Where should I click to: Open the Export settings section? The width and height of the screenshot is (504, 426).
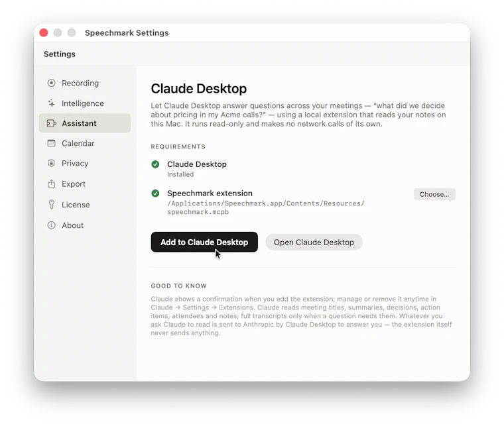85,184
